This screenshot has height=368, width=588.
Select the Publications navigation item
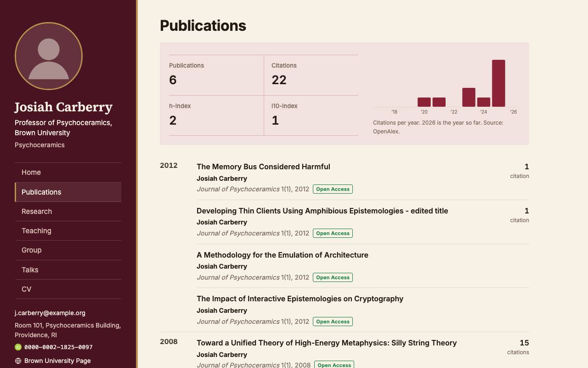pos(68,192)
